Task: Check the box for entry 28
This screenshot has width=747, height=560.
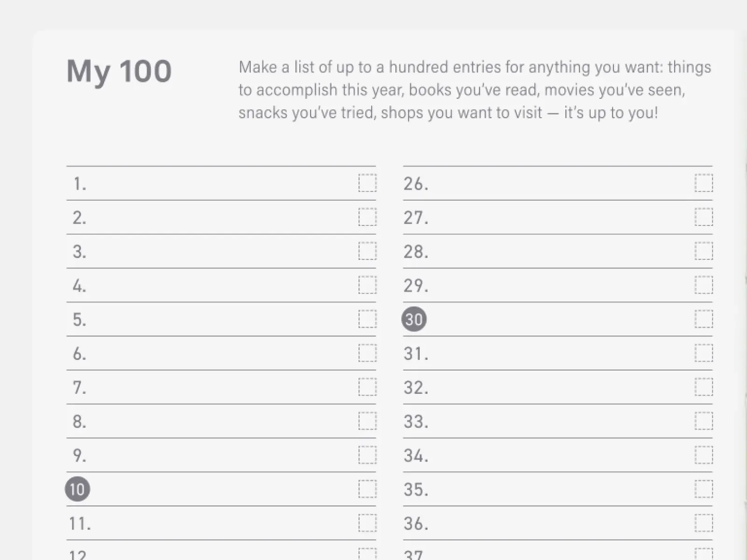Action: point(704,251)
